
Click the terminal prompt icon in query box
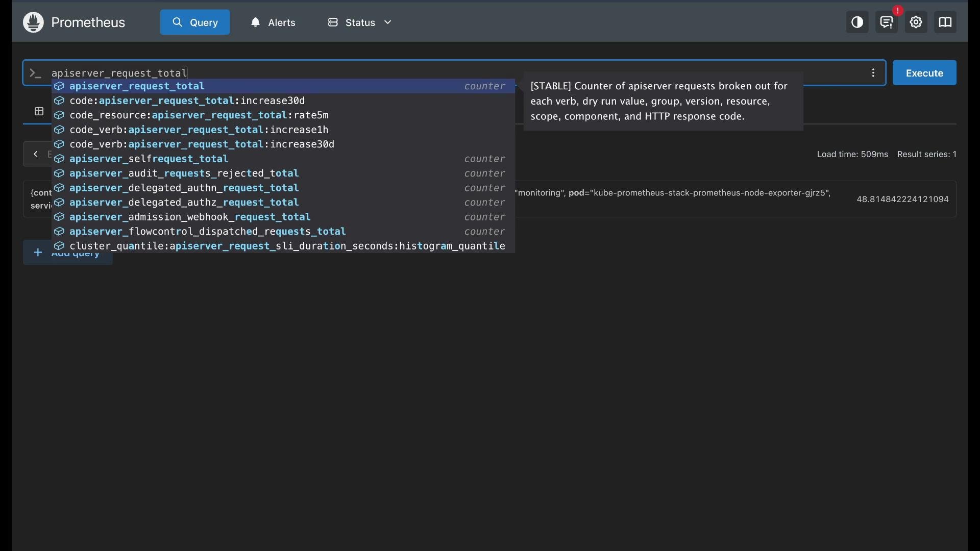[35, 73]
